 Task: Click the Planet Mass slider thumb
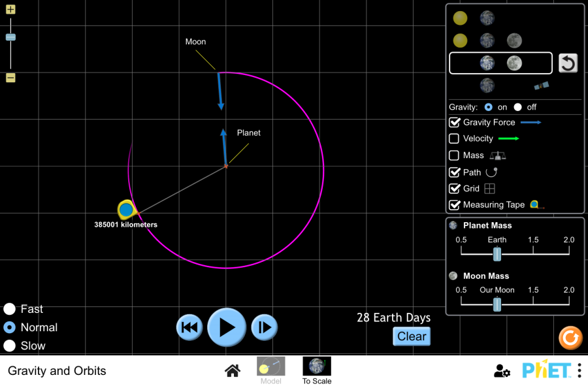(x=497, y=253)
